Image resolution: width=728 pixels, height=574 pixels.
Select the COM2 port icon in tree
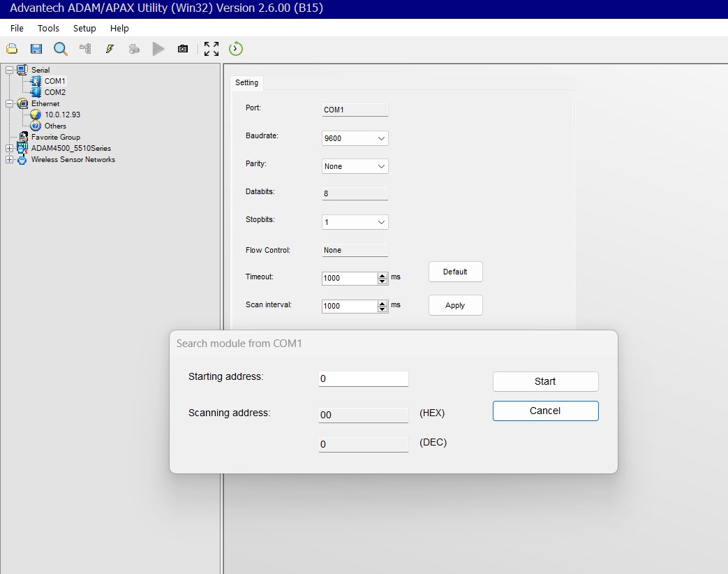(x=36, y=92)
